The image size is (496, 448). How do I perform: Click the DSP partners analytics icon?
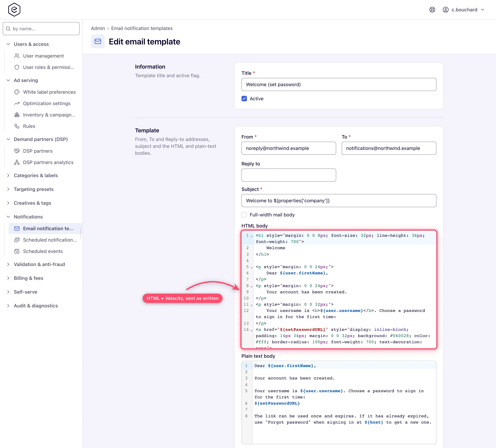17,162
